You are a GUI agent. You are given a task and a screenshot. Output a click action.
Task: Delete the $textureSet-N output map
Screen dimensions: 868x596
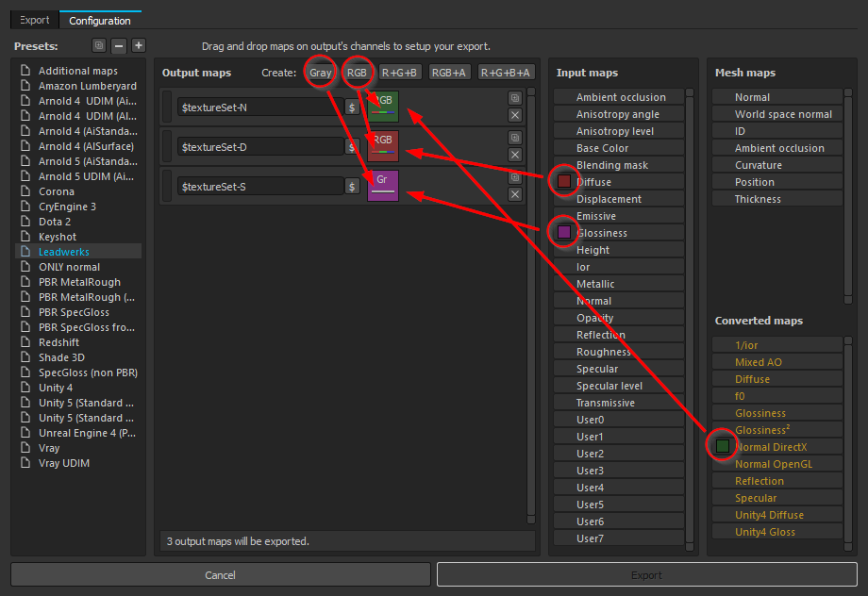pyautogui.click(x=514, y=115)
